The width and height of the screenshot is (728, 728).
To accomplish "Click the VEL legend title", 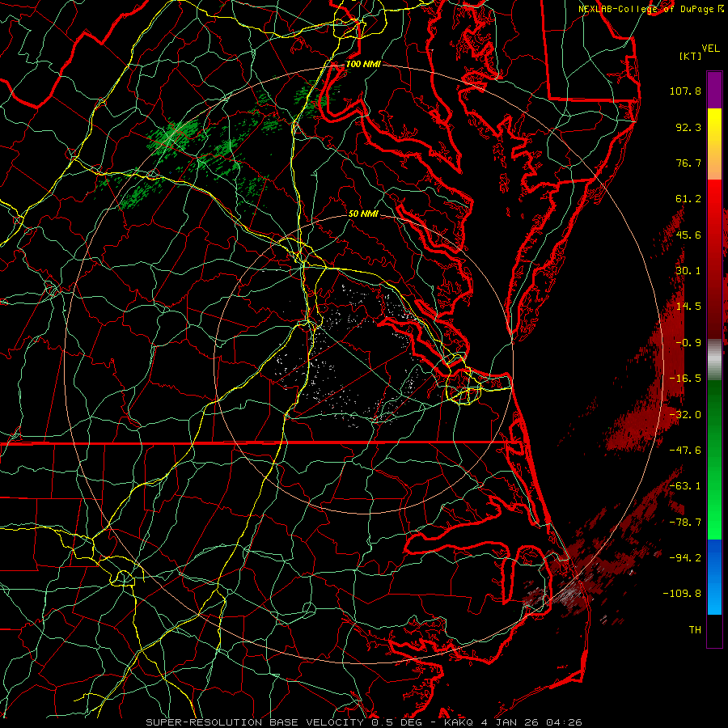I will [710, 49].
